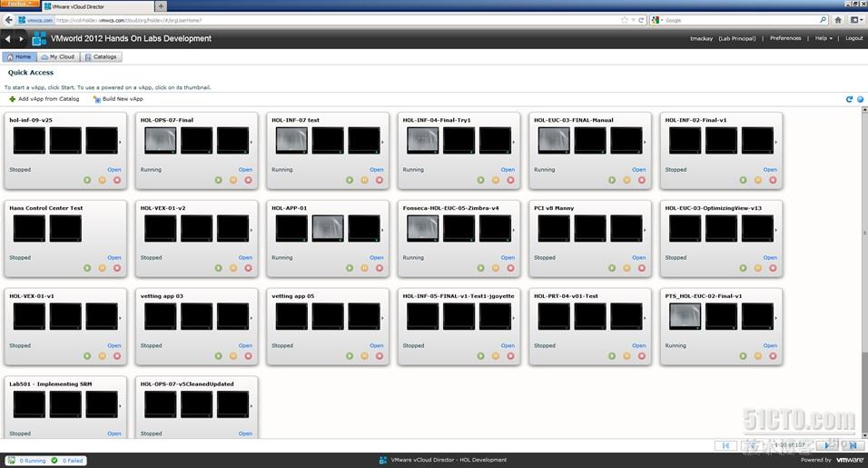868x468 pixels.
Task: Open the HOL-OPS-07-v5CleanedUpdated vApp link
Action: point(245,433)
